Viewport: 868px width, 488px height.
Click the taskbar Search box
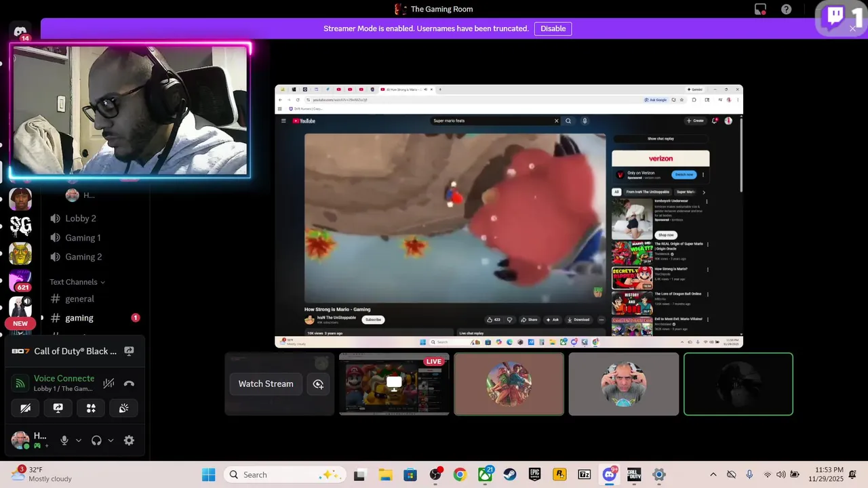pos(283,474)
